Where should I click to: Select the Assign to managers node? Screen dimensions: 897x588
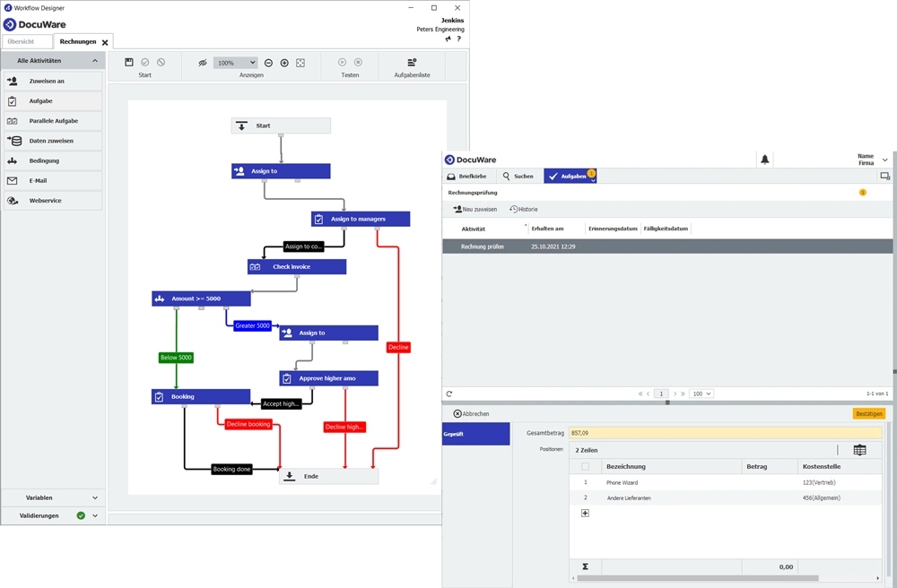(361, 219)
